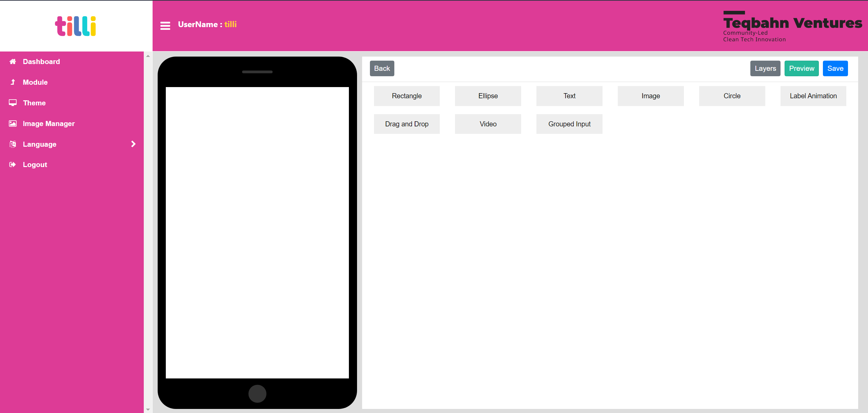Open the Layers panel
868x413 pixels.
tap(766, 68)
